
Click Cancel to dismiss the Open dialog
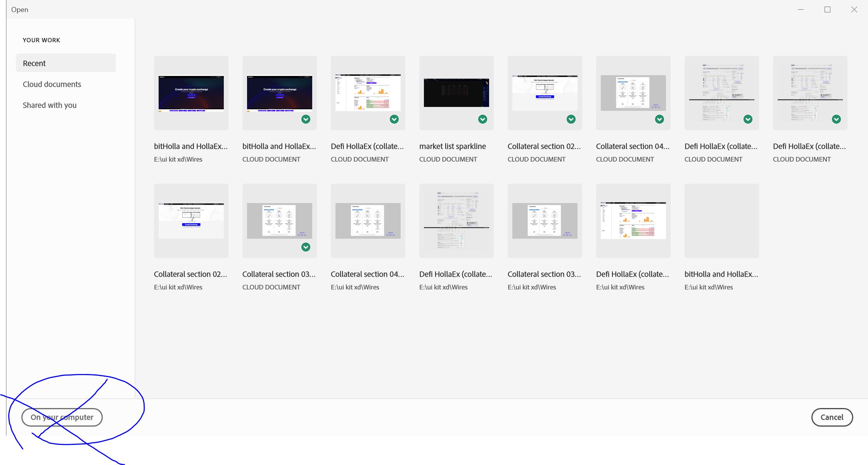(x=832, y=417)
